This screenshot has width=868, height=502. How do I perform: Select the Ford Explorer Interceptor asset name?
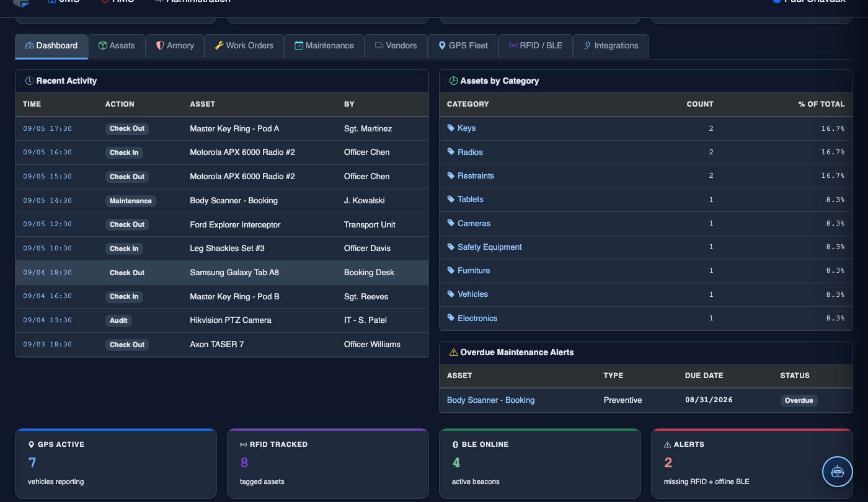235,225
